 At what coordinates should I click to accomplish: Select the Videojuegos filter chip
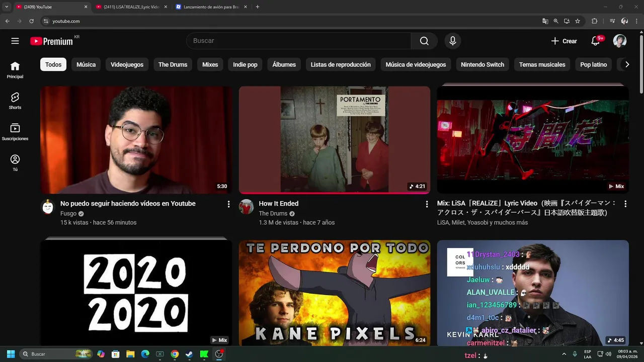(127, 64)
